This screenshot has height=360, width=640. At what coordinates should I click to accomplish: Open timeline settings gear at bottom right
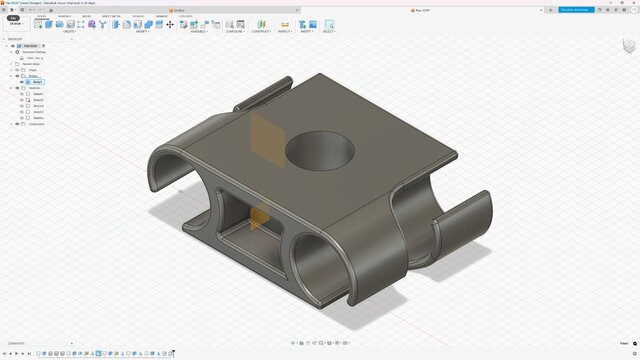click(x=635, y=353)
